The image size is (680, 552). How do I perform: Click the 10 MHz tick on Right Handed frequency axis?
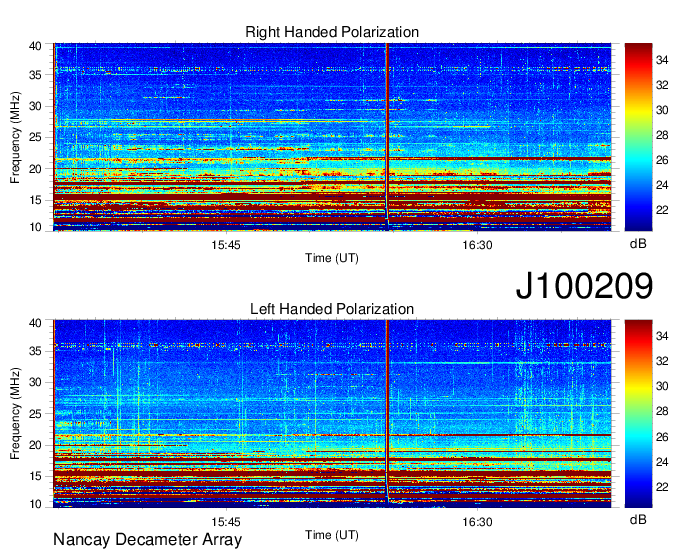coord(35,227)
